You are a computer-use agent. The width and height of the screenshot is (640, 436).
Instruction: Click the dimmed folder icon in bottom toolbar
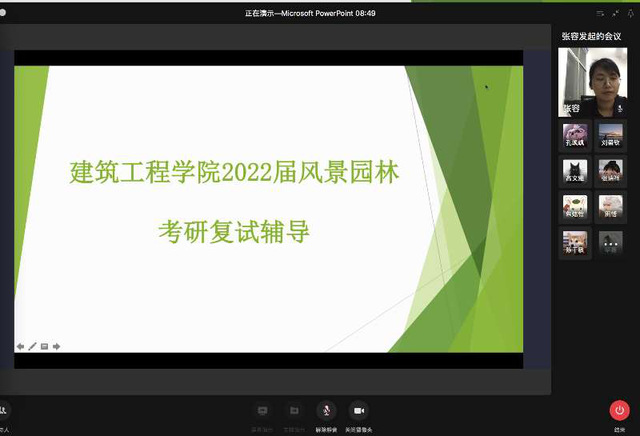coord(294,411)
